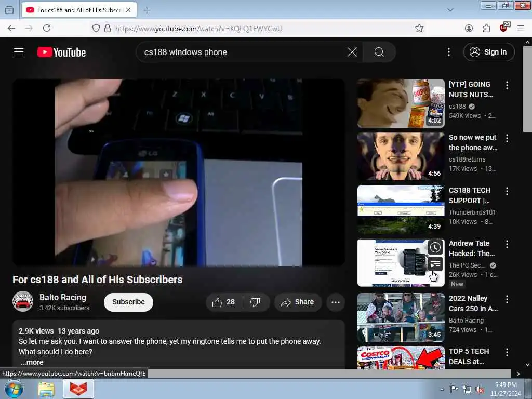
Task: Open uBlock Origin extension icon
Action: (504, 28)
